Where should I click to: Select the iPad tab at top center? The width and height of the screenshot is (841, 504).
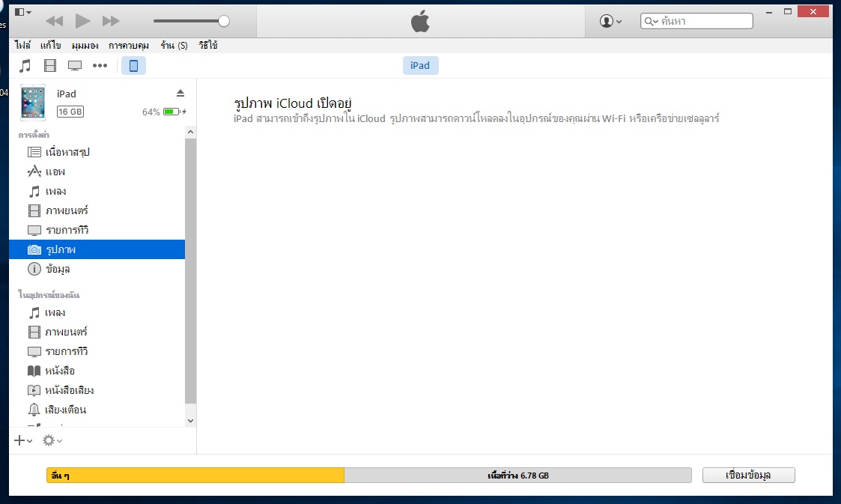click(x=420, y=65)
